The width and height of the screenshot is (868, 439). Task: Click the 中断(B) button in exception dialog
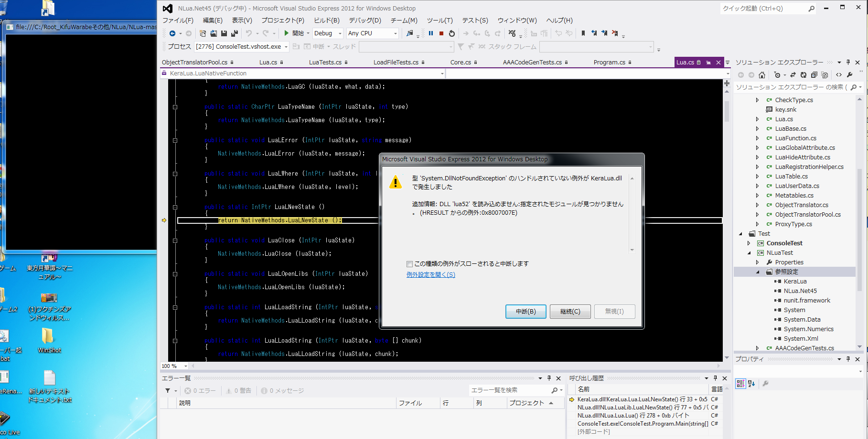526,312
